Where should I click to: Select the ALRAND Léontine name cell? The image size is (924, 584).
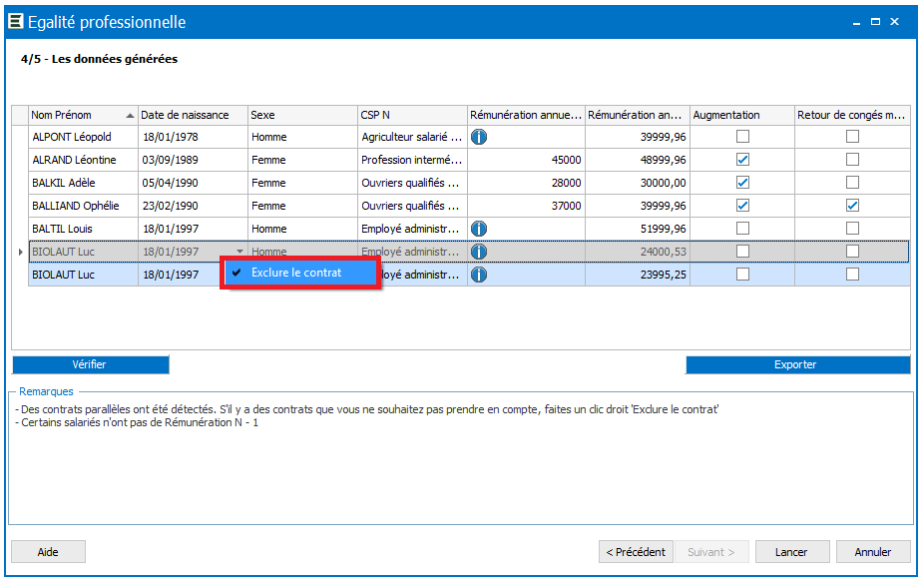tap(83, 160)
